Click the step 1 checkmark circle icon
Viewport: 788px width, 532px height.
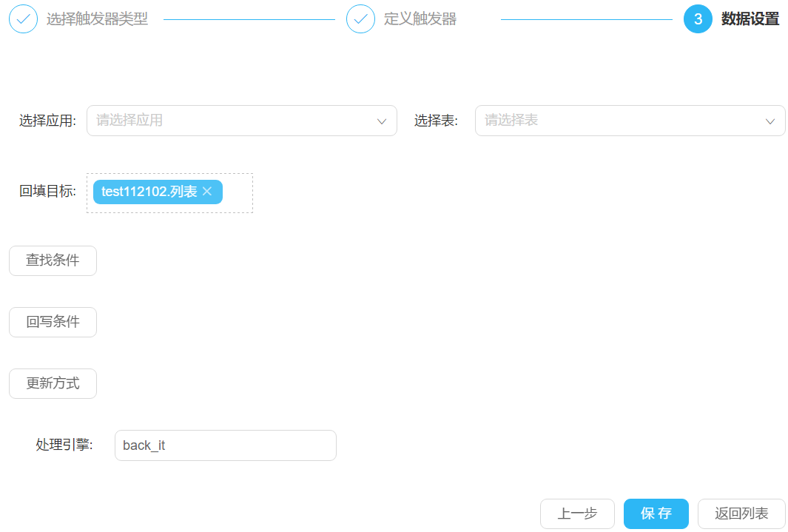coord(23,19)
